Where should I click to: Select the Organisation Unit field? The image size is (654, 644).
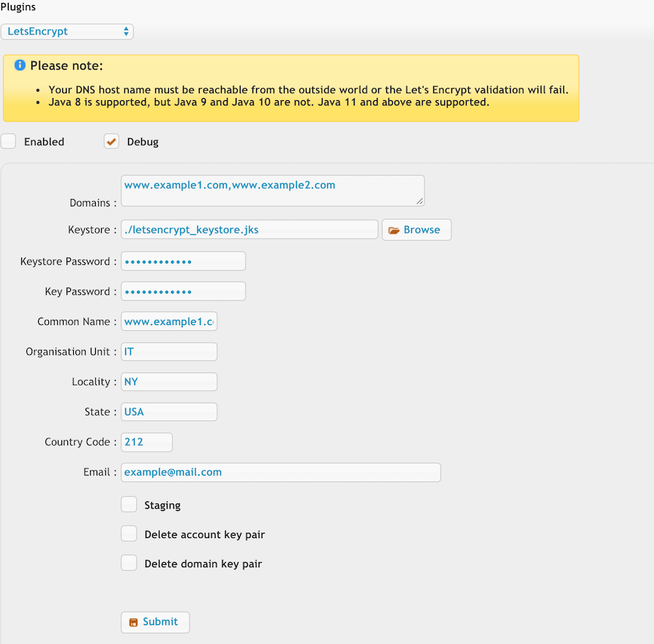[x=169, y=351]
